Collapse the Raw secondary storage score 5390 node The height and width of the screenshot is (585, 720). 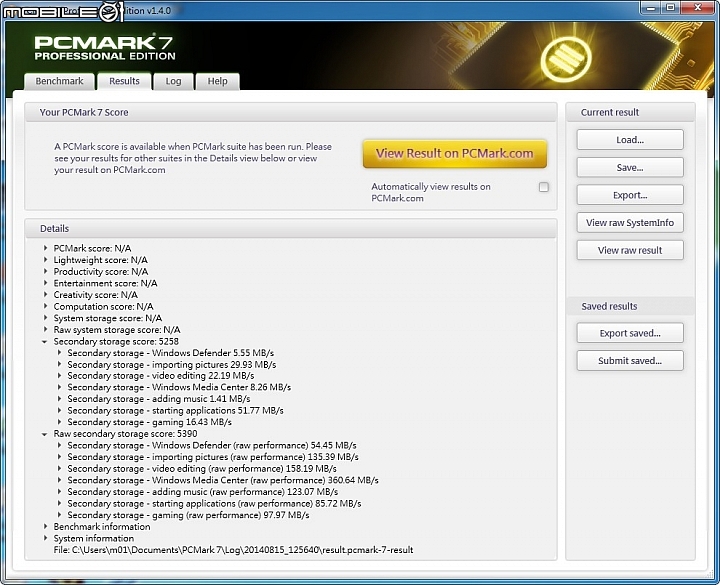coord(45,434)
